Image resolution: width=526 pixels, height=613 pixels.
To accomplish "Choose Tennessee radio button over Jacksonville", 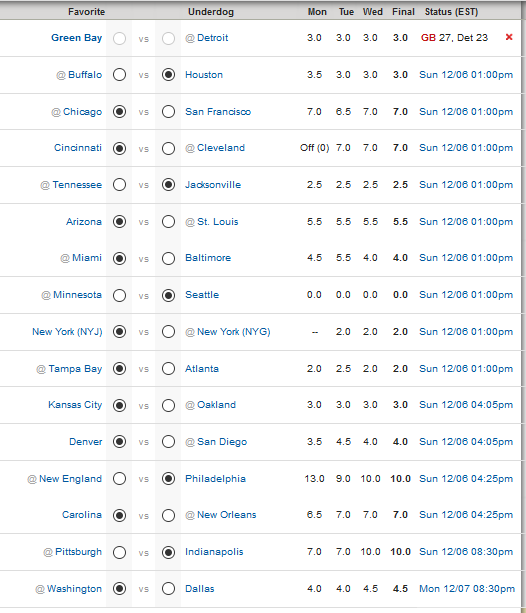I will tap(119, 185).
